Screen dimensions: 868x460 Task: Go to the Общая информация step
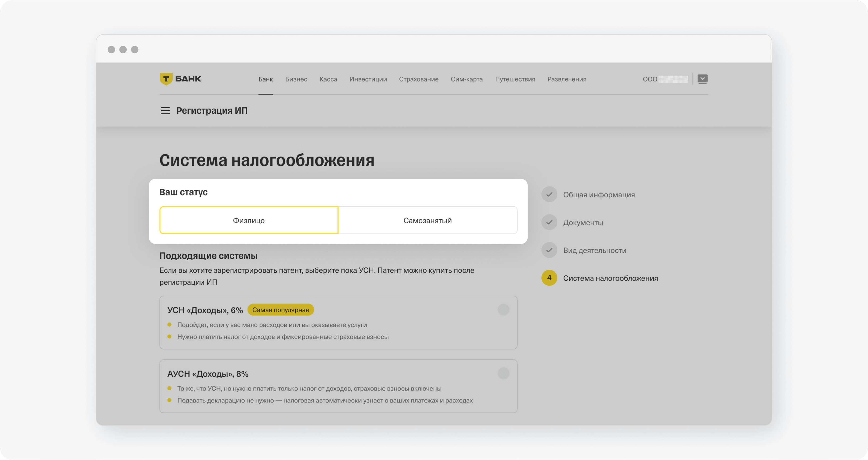click(599, 195)
